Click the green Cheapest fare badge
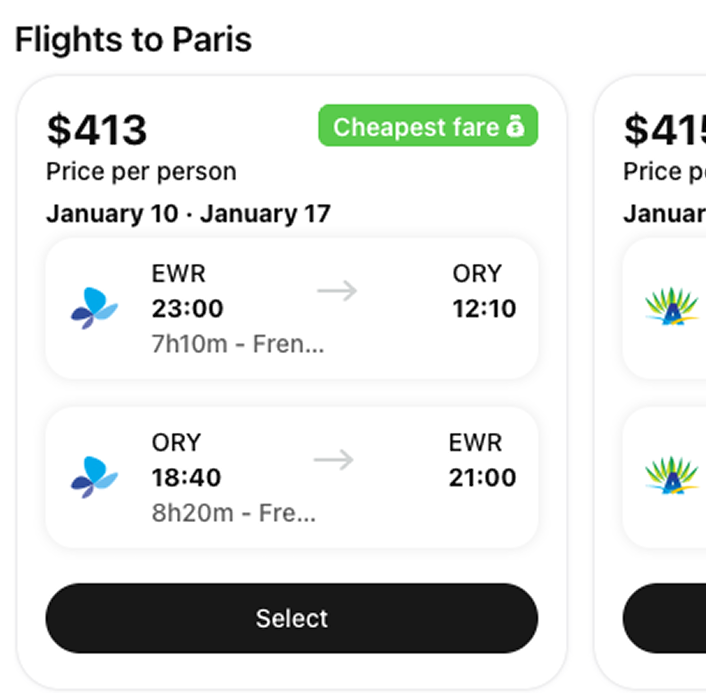 pyautogui.click(x=428, y=127)
